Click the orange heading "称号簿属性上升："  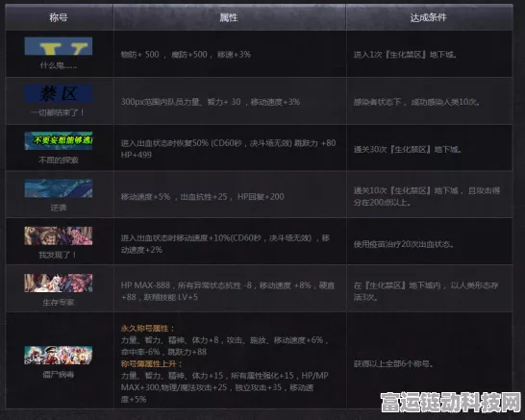(x=152, y=364)
